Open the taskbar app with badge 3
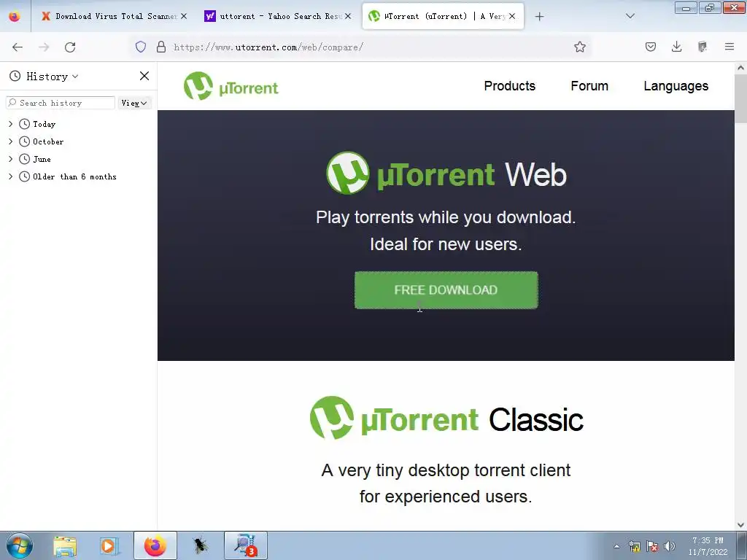747x560 pixels. [245, 545]
